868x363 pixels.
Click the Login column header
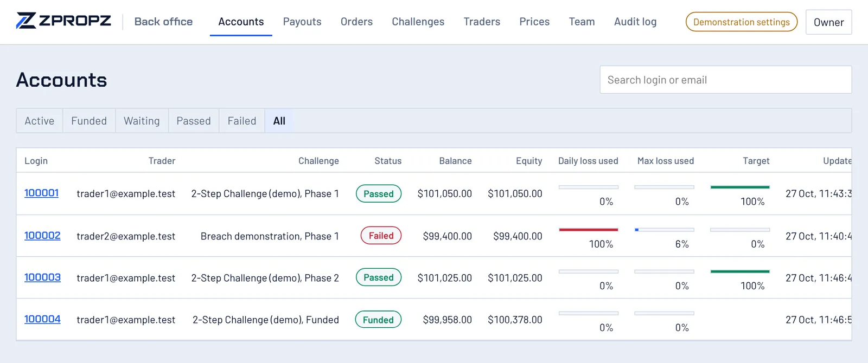(36, 161)
